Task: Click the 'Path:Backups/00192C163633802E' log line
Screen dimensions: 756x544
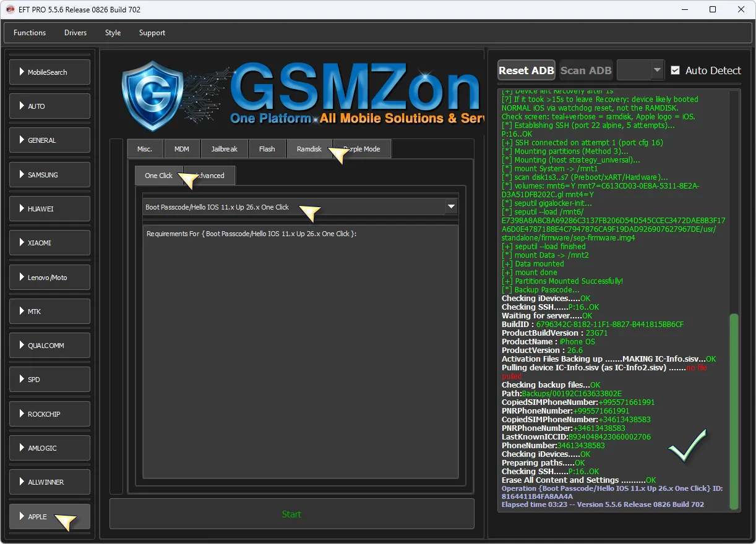Action: (562, 394)
